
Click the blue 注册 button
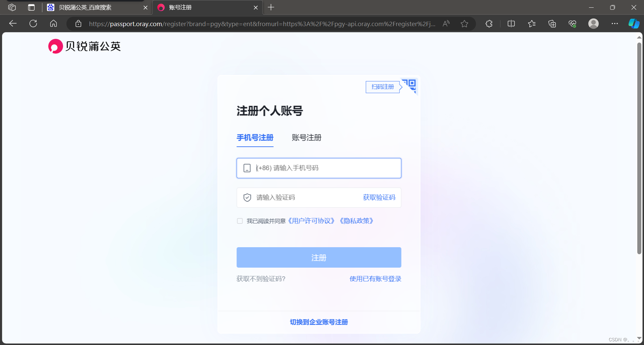coord(319,258)
